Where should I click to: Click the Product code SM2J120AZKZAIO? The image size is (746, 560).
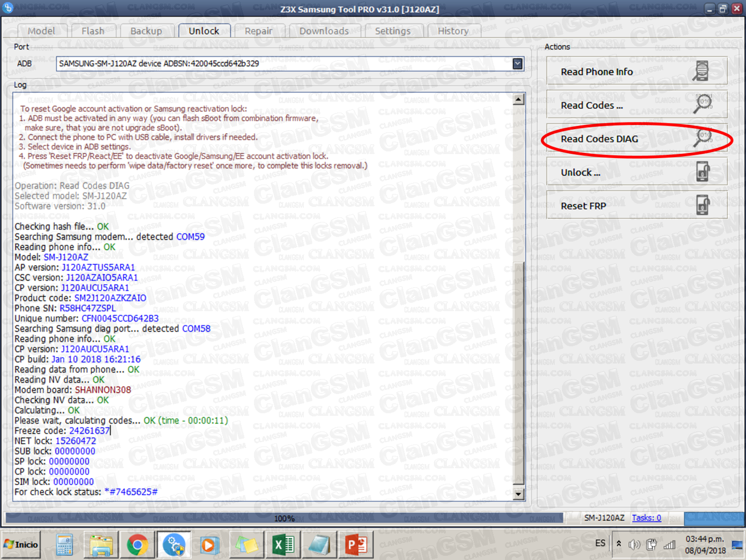(x=110, y=298)
